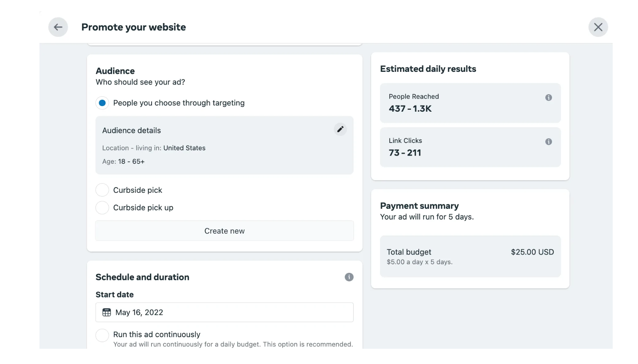This screenshot has height=364, width=638.
Task: Open Schedule and duration info icon
Action: coord(349,277)
